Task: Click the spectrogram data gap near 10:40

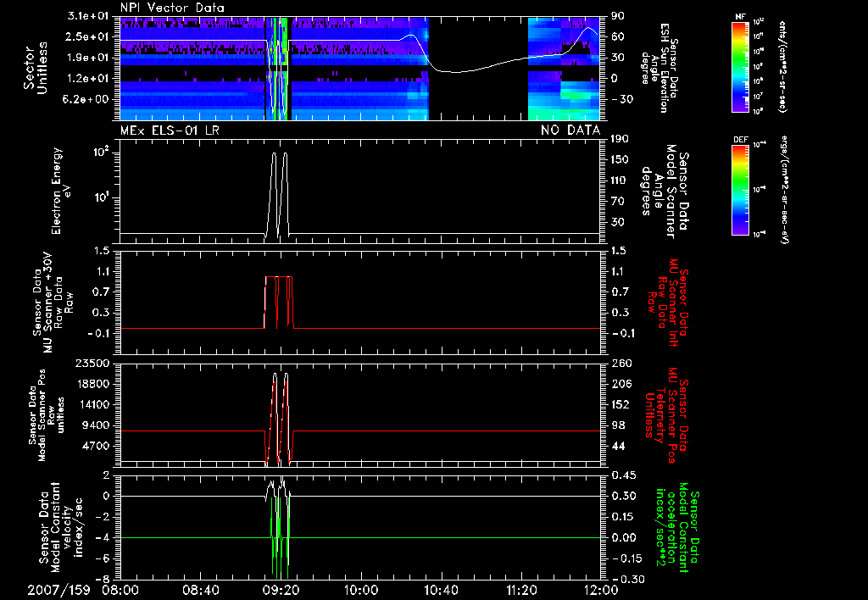Action: 478,69
